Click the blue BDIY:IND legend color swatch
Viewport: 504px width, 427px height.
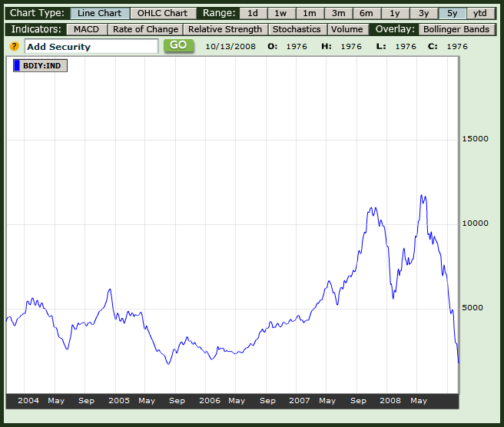click(x=17, y=65)
